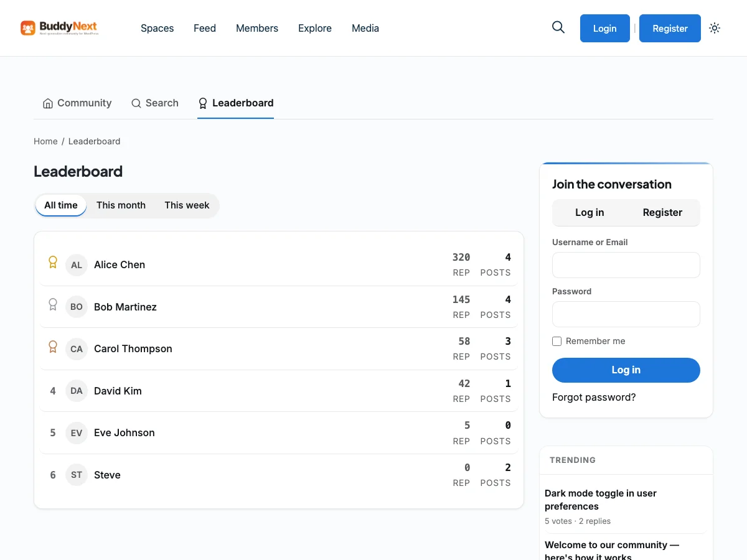Click rank number 4 beside David Kim
This screenshot has height=560, width=747.
point(53,391)
